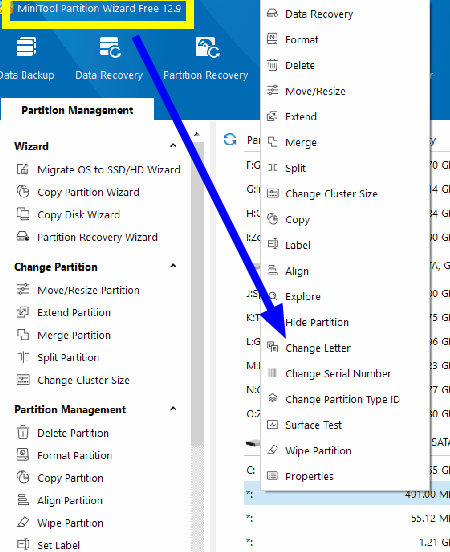Launch Data Recovery toolbar icon
This screenshot has width=450, height=552.
(x=110, y=58)
